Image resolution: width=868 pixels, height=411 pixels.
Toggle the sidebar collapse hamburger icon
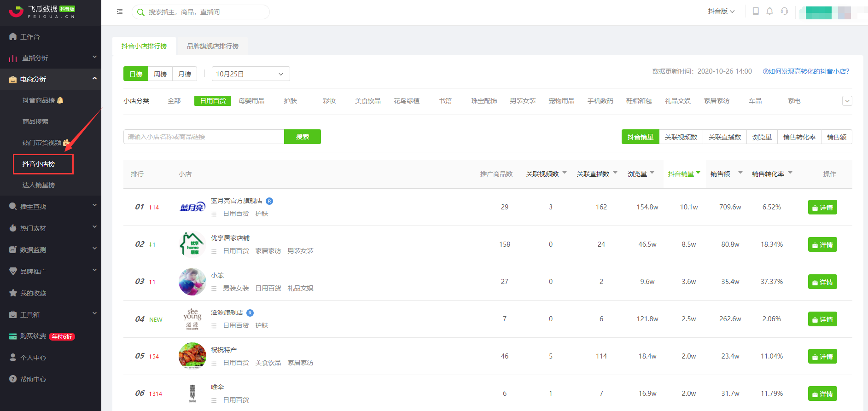(x=120, y=12)
